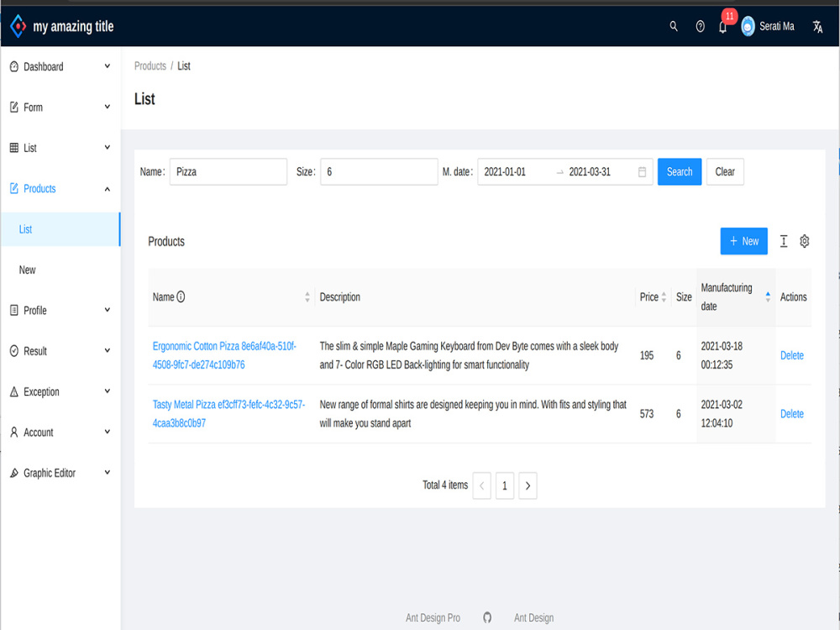Expand the List menu chevron
Image resolution: width=840 pixels, height=630 pixels.
pos(108,147)
